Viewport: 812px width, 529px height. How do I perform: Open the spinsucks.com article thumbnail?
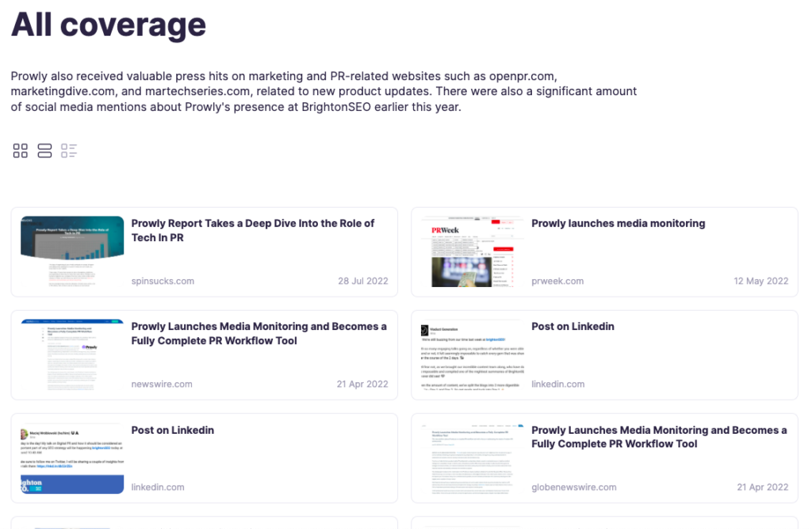pyautogui.click(x=72, y=251)
